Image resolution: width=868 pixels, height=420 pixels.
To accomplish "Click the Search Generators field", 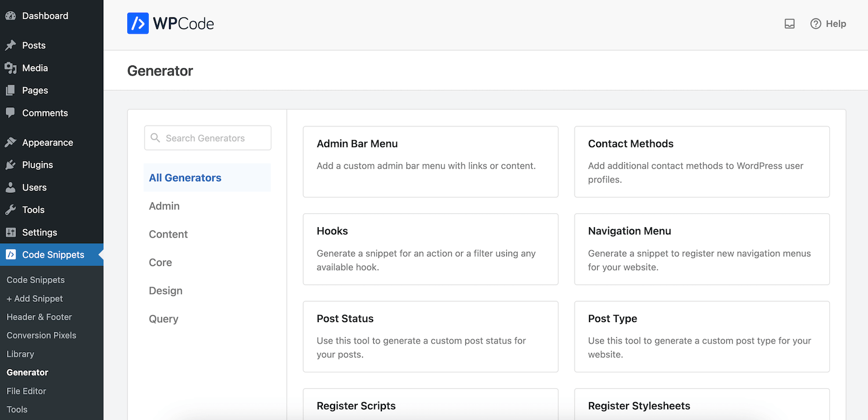I will pos(208,138).
